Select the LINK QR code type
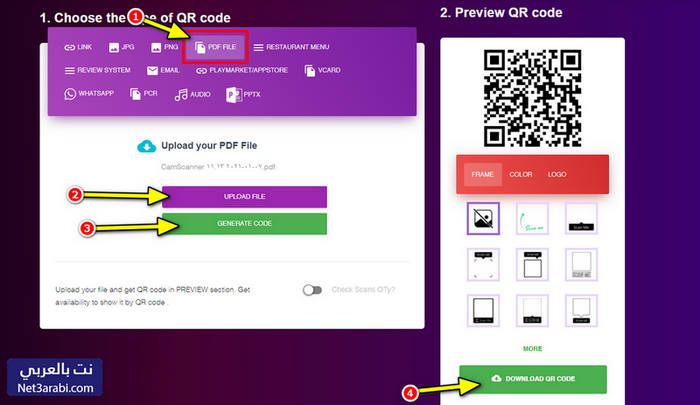This screenshot has height=405, width=700. (78, 47)
